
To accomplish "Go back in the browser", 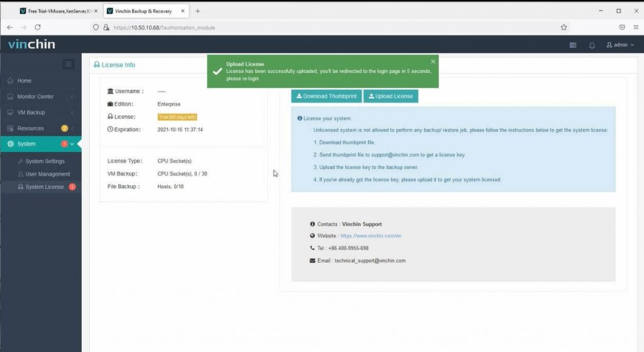I will 10,28.
